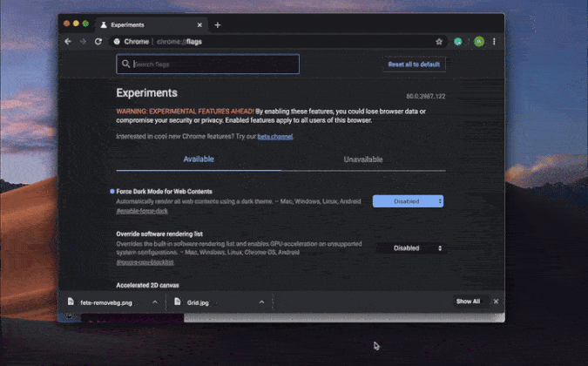The image size is (588, 366).
Task: Open the #ignore-gpu-blacklist anchor link
Action: (145, 262)
